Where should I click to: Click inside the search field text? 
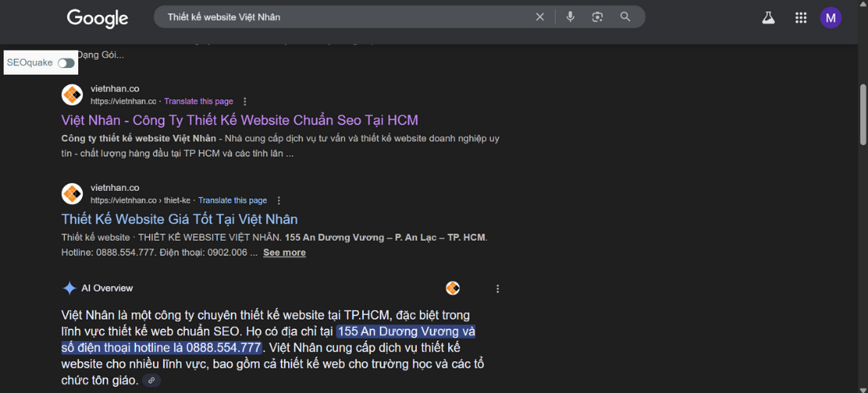click(x=224, y=17)
